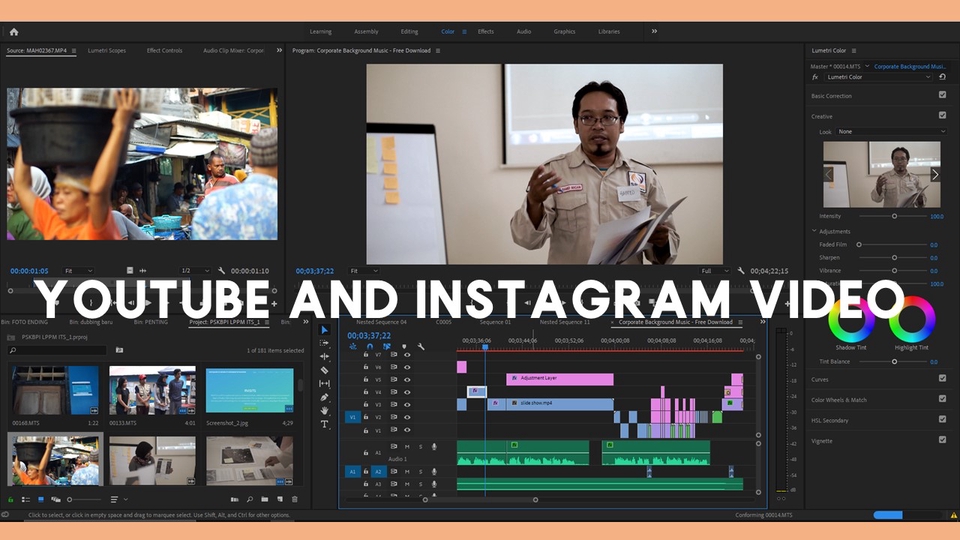
Task: Open Look dropdown set to None
Action: point(891,132)
